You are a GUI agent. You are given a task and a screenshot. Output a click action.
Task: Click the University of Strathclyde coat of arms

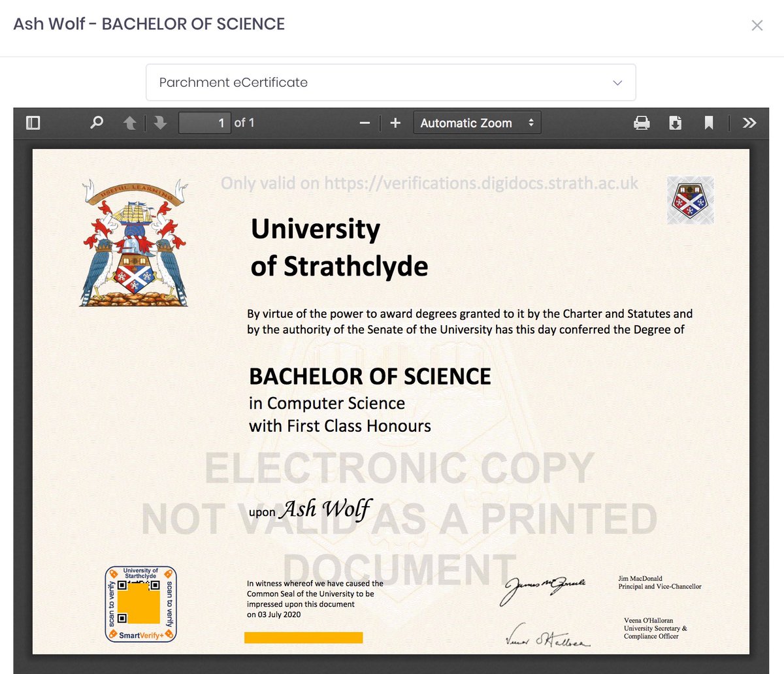coord(135,243)
